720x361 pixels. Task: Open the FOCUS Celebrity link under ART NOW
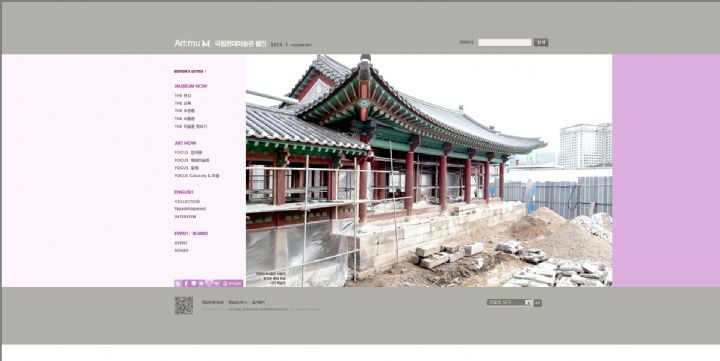coord(197,175)
